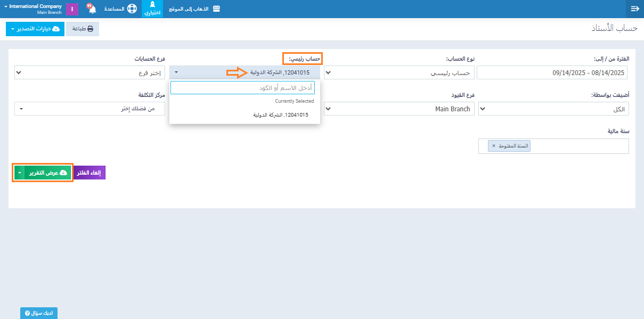644x319 pixels.
Task: Click the notification bell icon
Action: click(92, 10)
